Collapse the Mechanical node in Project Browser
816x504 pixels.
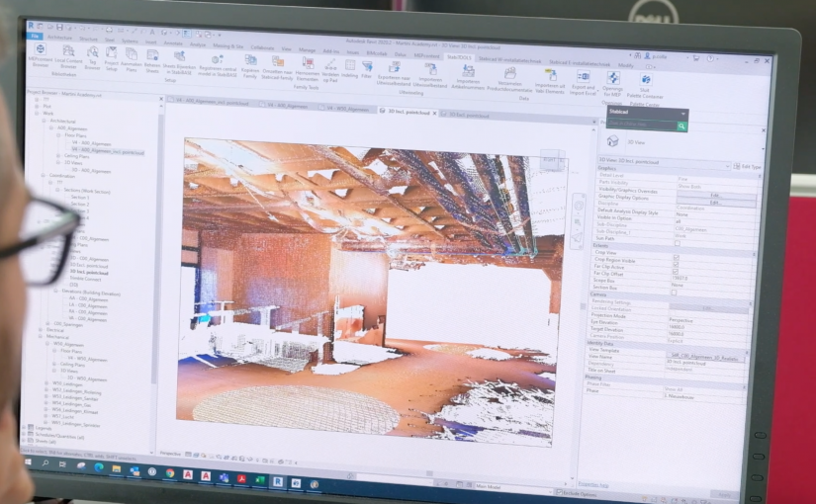coord(41,337)
